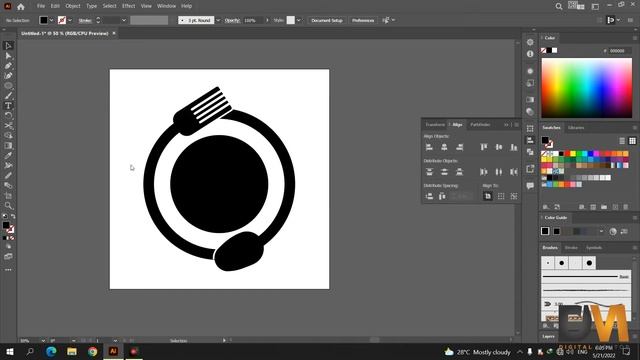Image resolution: width=640 pixels, height=360 pixels.
Task: Click the Opacity label link
Action: [x=232, y=20]
